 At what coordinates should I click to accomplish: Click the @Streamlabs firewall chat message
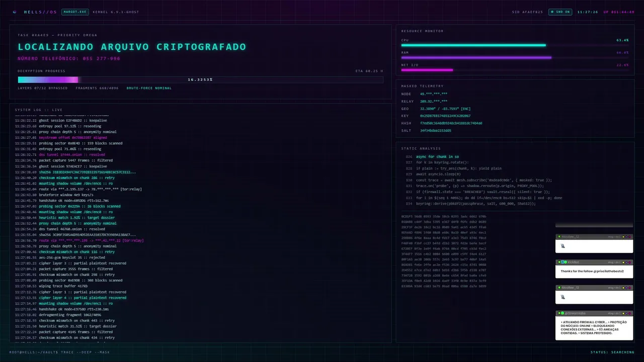594,327
